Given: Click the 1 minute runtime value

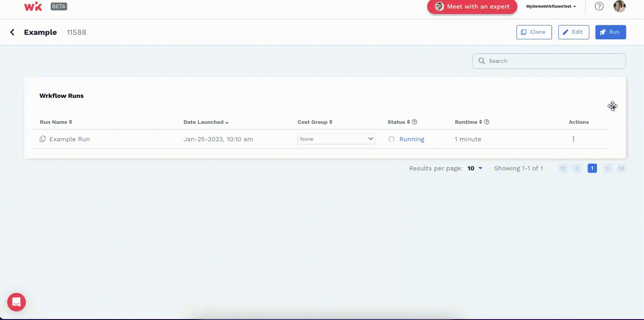Looking at the screenshot, I should 468,139.
